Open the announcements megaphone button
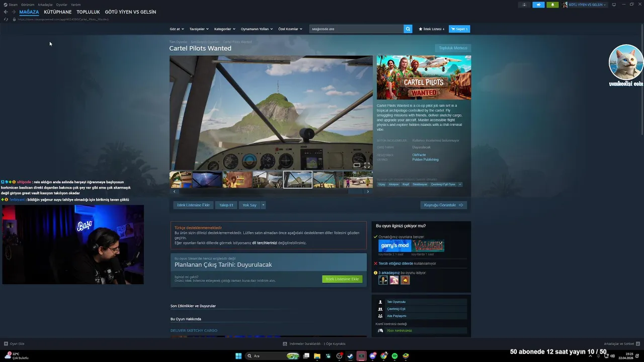The width and height of the screenshot is (644, 362). pos(538,5)
